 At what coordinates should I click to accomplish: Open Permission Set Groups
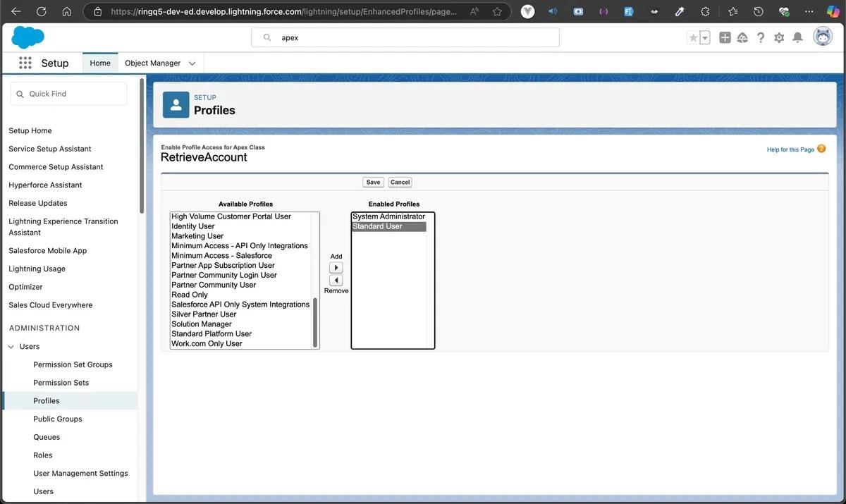[x=73, y=364]
